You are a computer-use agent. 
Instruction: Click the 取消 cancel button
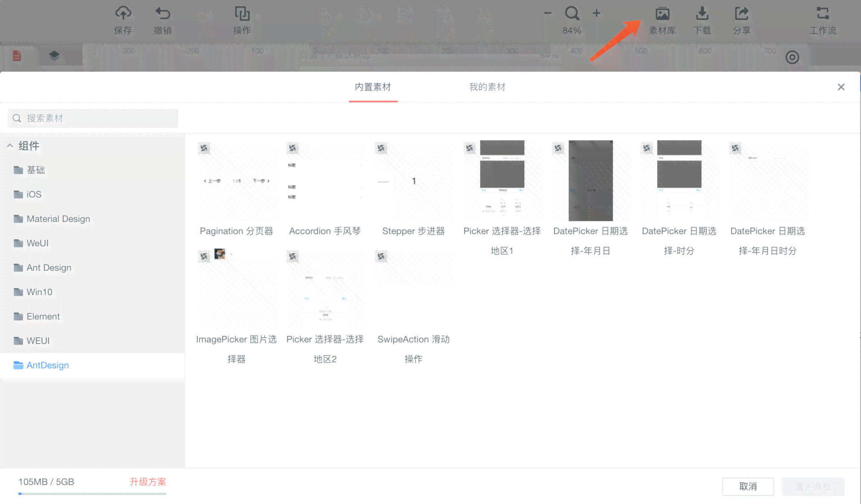coord(748,487)
